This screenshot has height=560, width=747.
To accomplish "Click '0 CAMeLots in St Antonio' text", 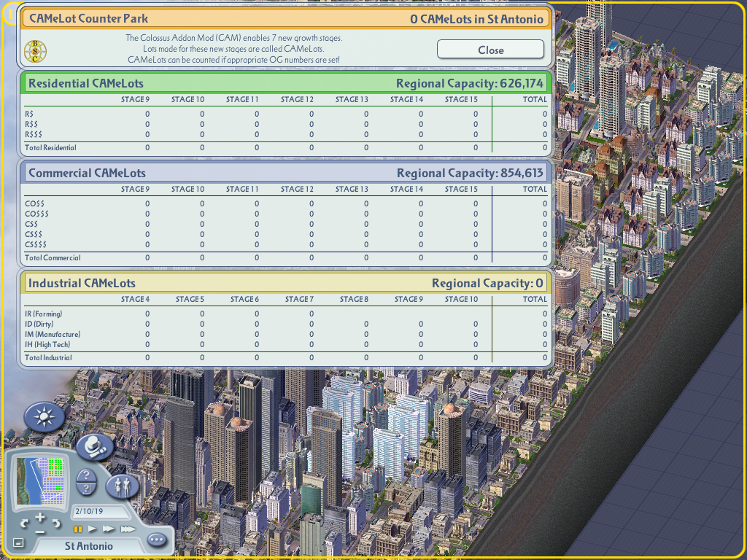I will pyautogui.click(x=476, y=19).
